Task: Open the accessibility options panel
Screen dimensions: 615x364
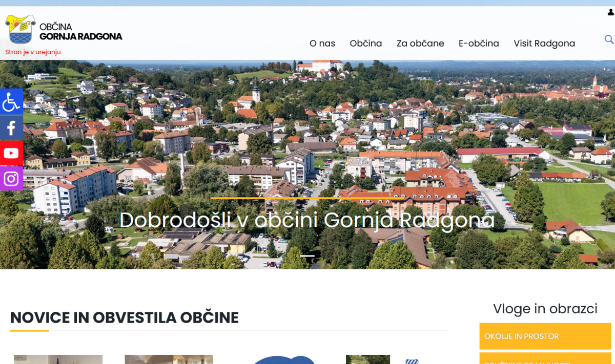Action: [x=11, y=101]
